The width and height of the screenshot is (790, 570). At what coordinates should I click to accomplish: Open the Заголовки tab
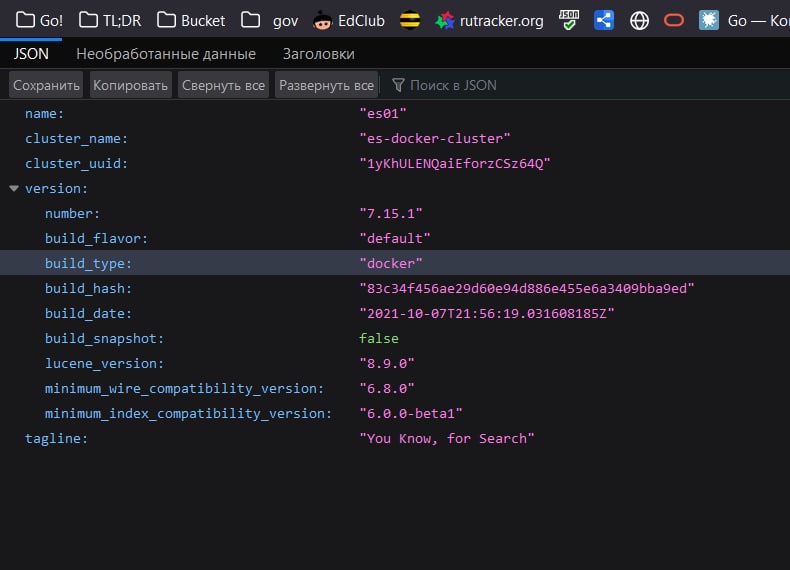(x=318, y=54)
